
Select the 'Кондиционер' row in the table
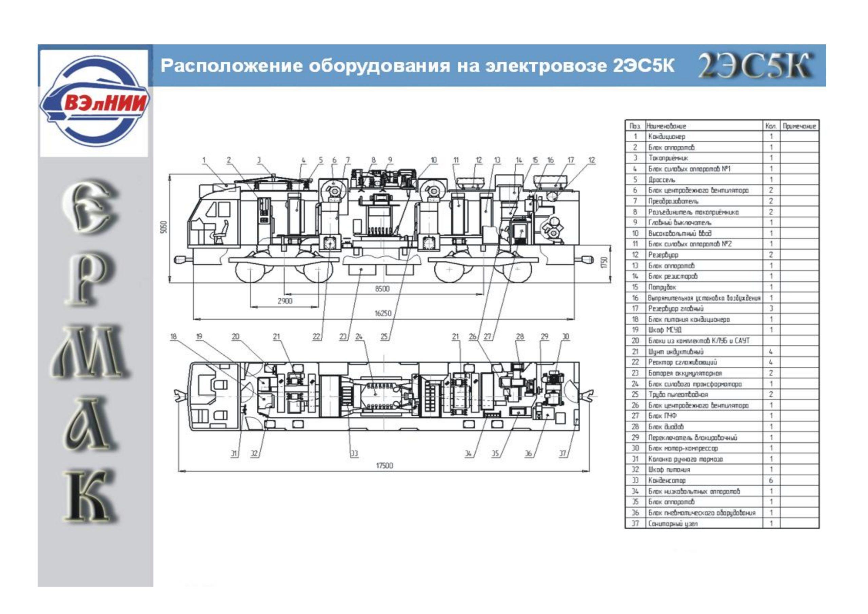coord(667,137)
